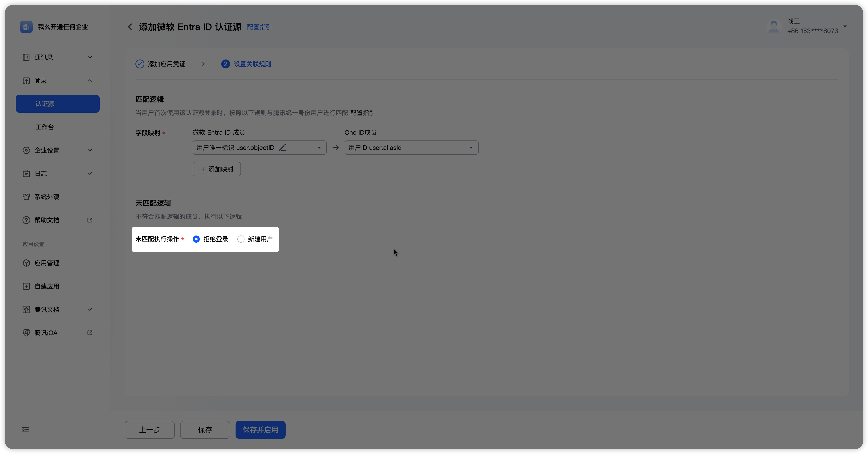
Task: Click the 应用管理 cube icon
Action: (26, 263)
